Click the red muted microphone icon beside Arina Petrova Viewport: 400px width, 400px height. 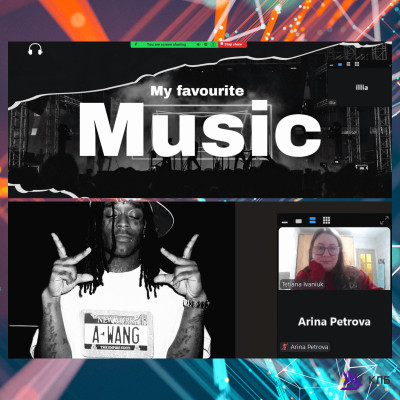(x=284, y=347)
